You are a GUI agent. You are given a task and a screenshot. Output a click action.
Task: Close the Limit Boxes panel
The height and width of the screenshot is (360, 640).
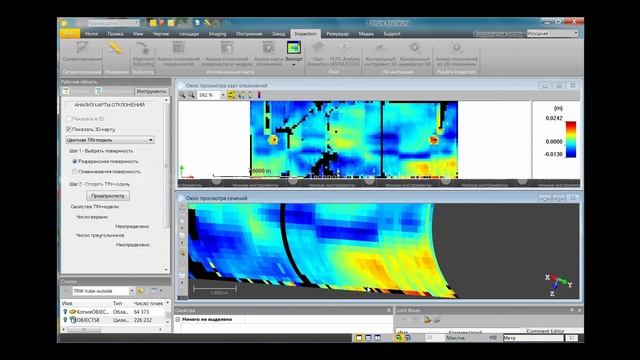point(579,310)
